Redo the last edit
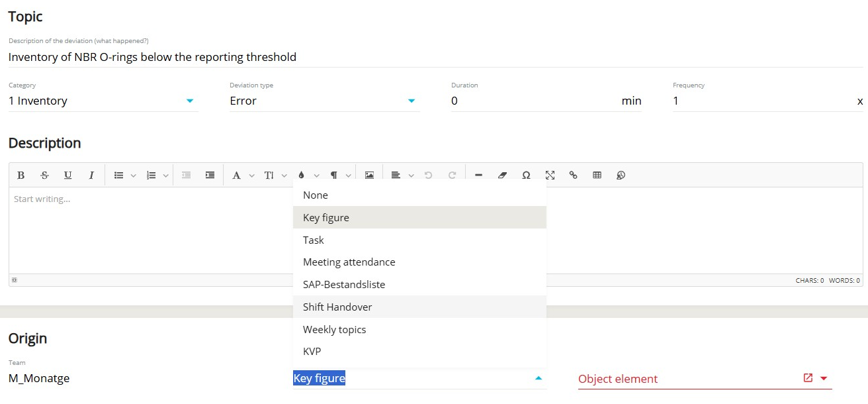 click(x=453, y=176)
